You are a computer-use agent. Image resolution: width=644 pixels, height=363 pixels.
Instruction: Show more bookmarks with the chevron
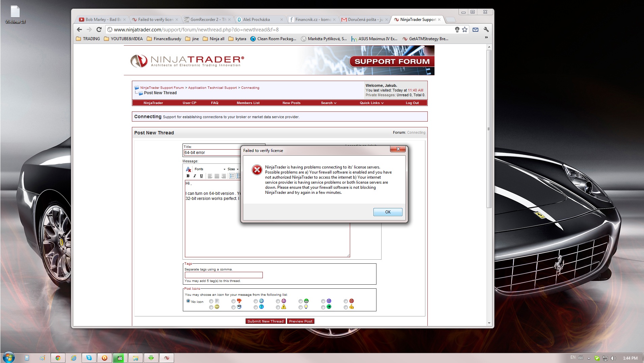(x=486, y=37)
